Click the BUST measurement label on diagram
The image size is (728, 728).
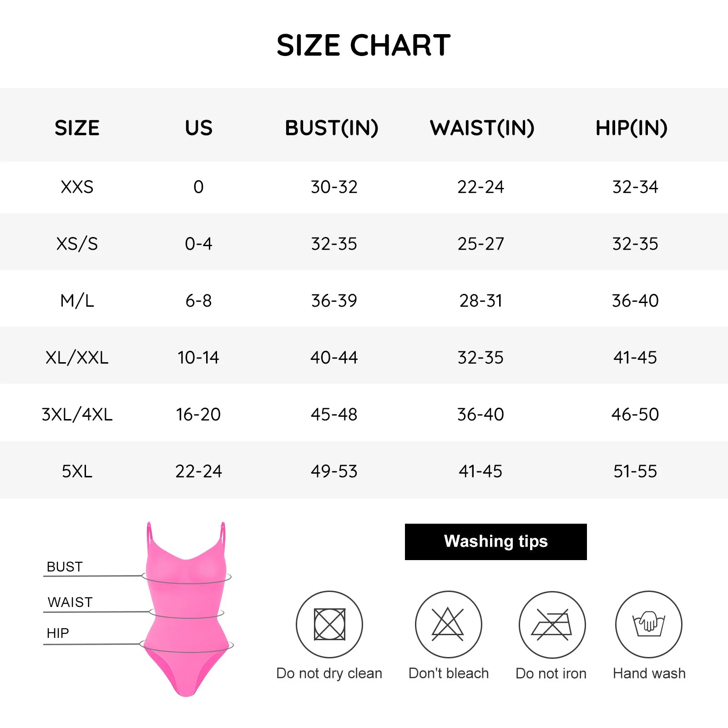[x=65, y=567]
